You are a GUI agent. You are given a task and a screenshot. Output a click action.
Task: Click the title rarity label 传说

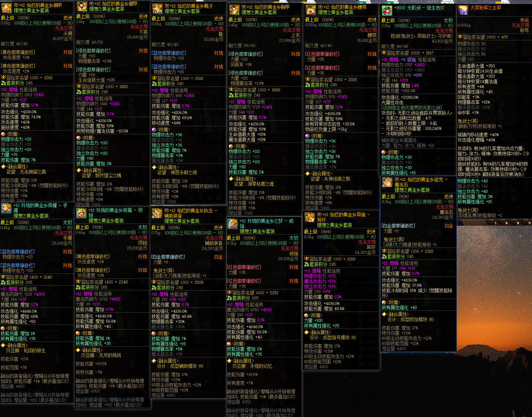click(525, 20)
